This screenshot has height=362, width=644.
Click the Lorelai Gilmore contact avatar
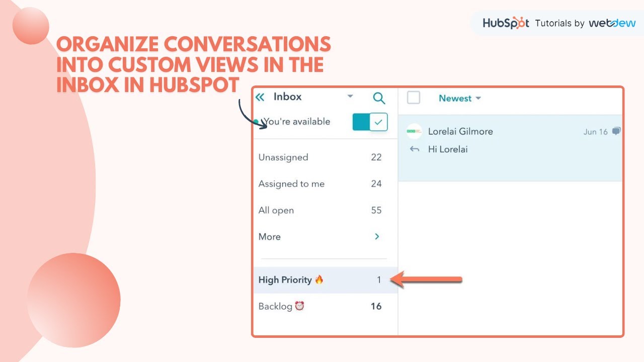(x=414, y=131)
